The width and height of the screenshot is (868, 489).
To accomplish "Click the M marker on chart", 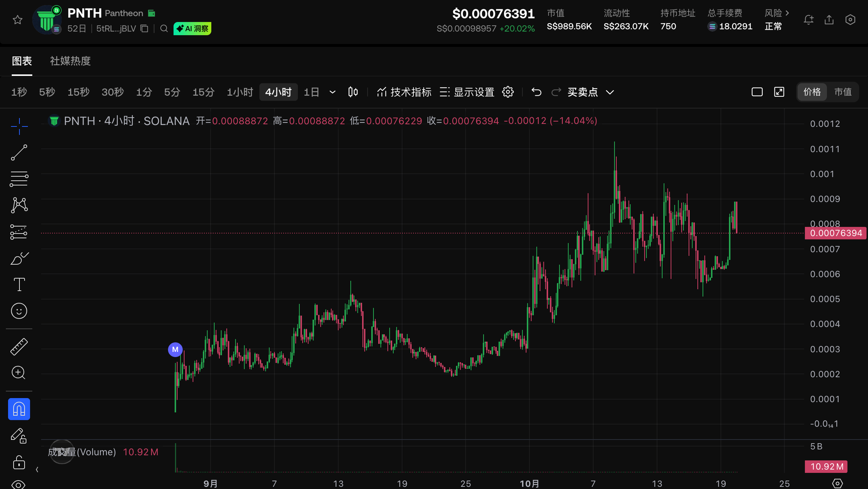I will click(175, 349).
